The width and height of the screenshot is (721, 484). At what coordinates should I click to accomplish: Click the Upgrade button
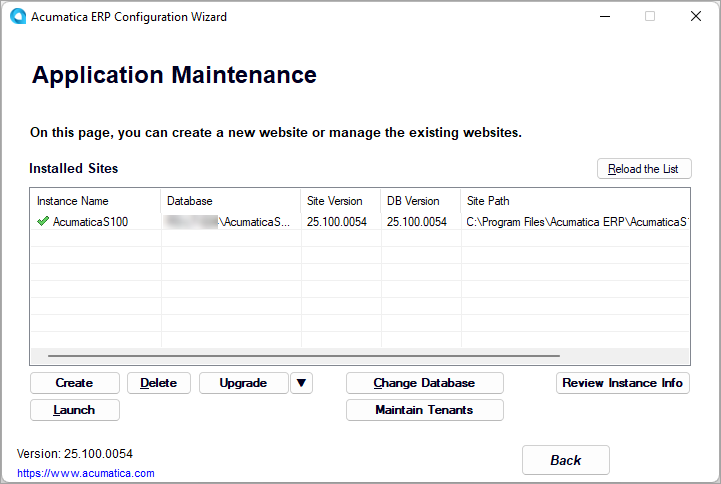pyautogui.click(x=243, y=383)
